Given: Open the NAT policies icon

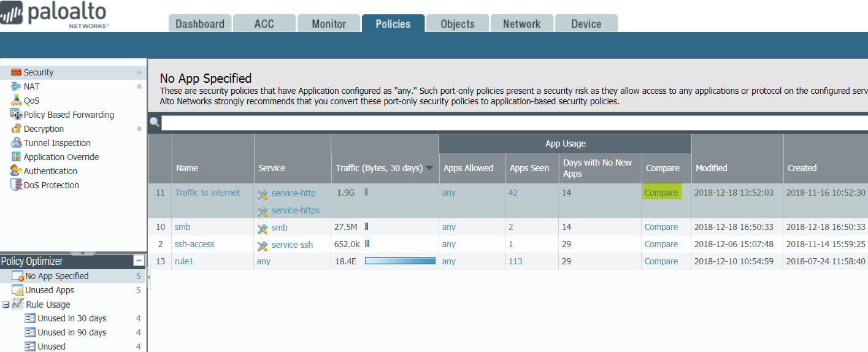Looking at the screenshot, I should point(16,86).
